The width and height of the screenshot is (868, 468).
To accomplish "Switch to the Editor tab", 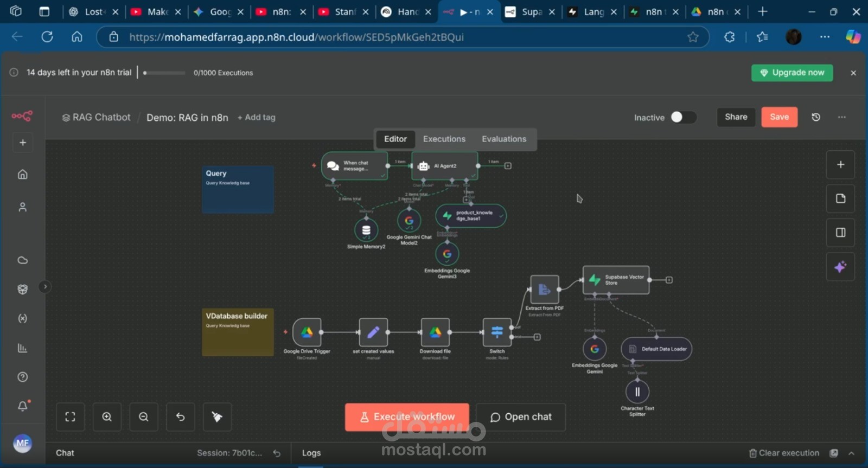I will click(395, 139).
